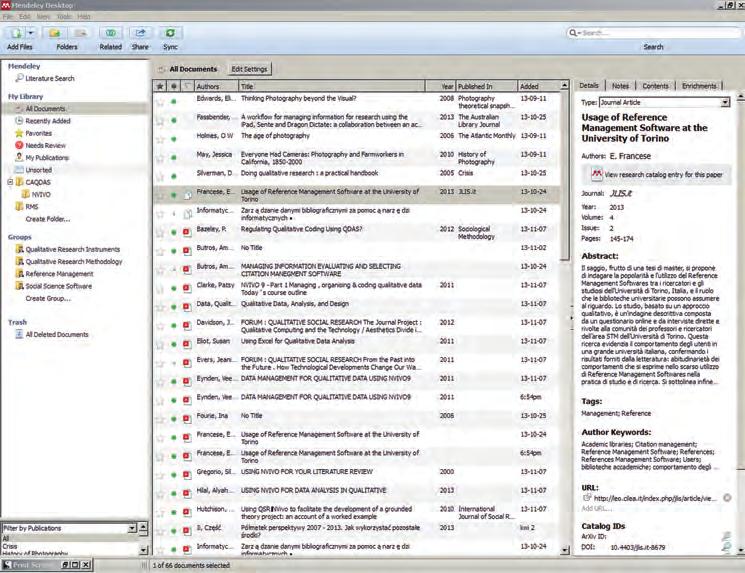Click View research catalog entry link
Viewport: 745px width, 573px height.
(658, 175)
